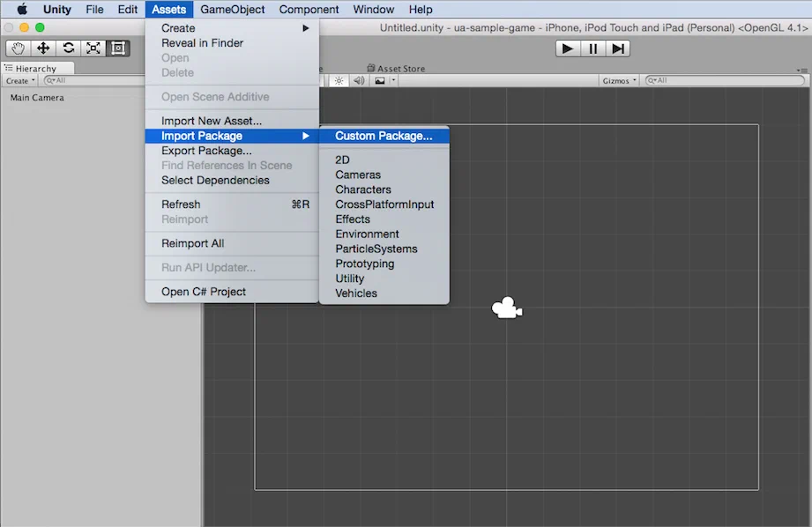Image resolution: width=812 pixels, height=527 pixels.
Task: Select the Rect Transform tool
Action: coord(117,48)
